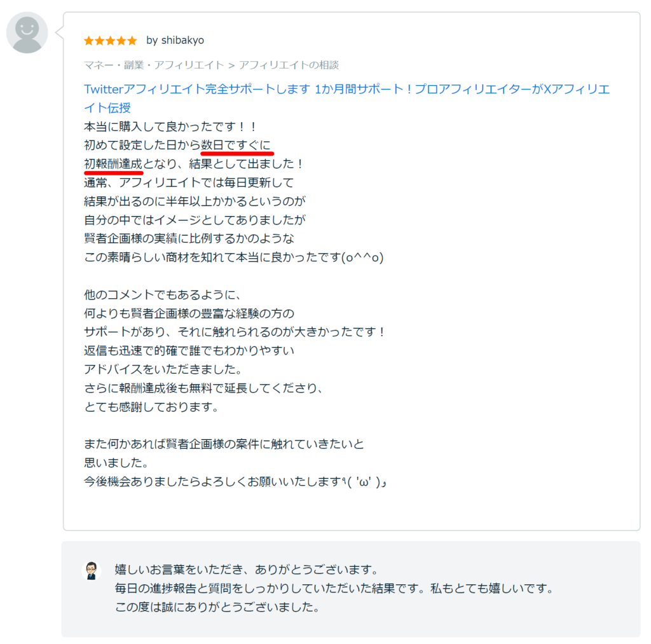Click the second star rating icon
Image resolution: width=651 pixels, height=644 pixels.
click(x=100, y=40)
